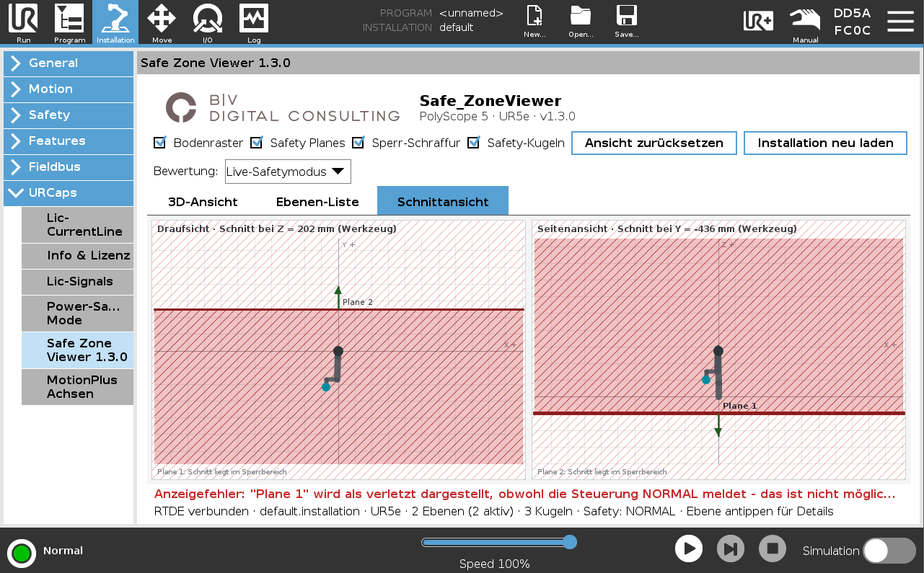Viewport: 924px width, 573px height.
Task: Open Lic-CurrentLine URCap entry
Action: (x=77, y=225)
